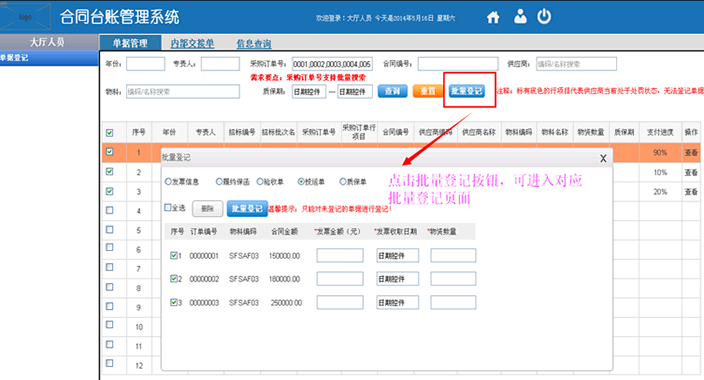The image size is (704, 380).
Task: Go to the home page icon
Action: (x=493, y=18)
